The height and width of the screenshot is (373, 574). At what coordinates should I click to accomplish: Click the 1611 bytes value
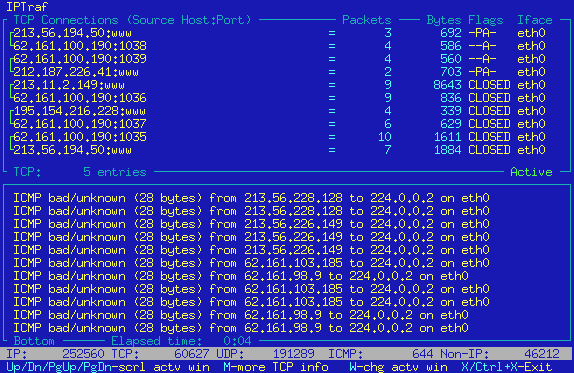pos(447,137)
